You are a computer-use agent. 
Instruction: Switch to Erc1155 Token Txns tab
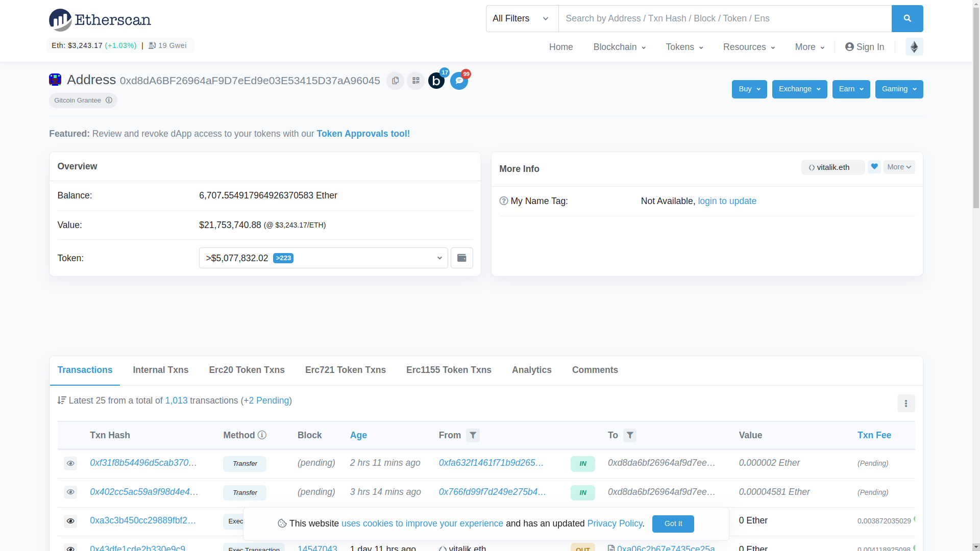(x=449, y=370)
